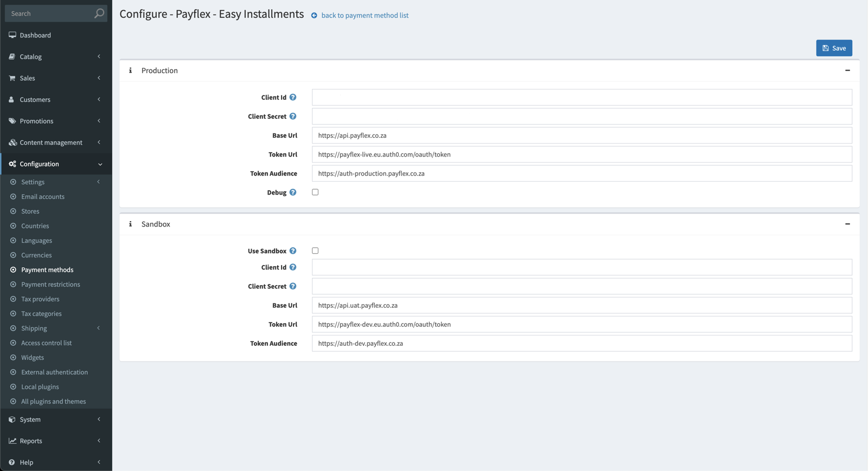Click the circle icon beside Payment methods
Viewport: 868px width, 471px height.
[x=13, y=270]
